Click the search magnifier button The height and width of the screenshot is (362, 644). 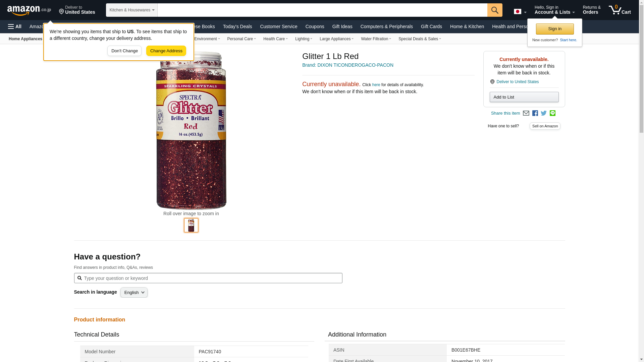pos(495,10)
